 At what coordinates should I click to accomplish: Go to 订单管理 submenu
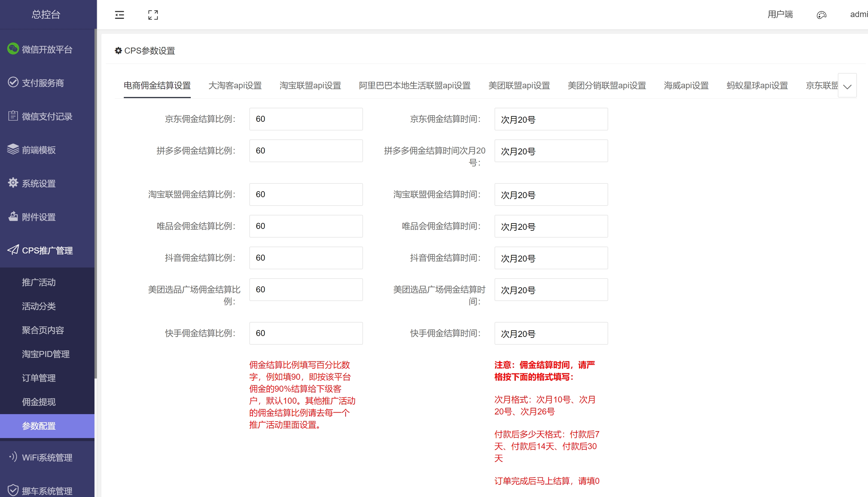pos(48,378)
